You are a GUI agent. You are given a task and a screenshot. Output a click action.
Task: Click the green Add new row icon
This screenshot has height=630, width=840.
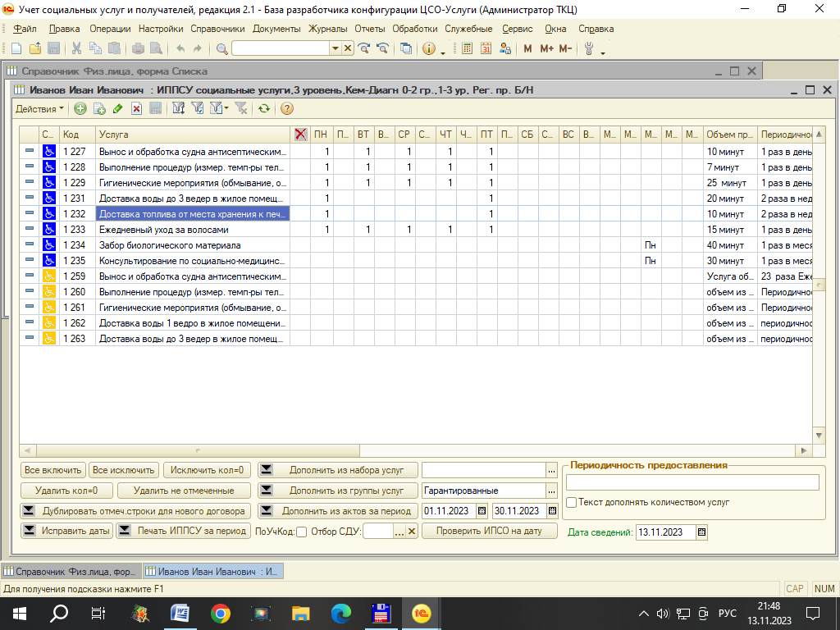pyautogui.click(x=80, y=108)
